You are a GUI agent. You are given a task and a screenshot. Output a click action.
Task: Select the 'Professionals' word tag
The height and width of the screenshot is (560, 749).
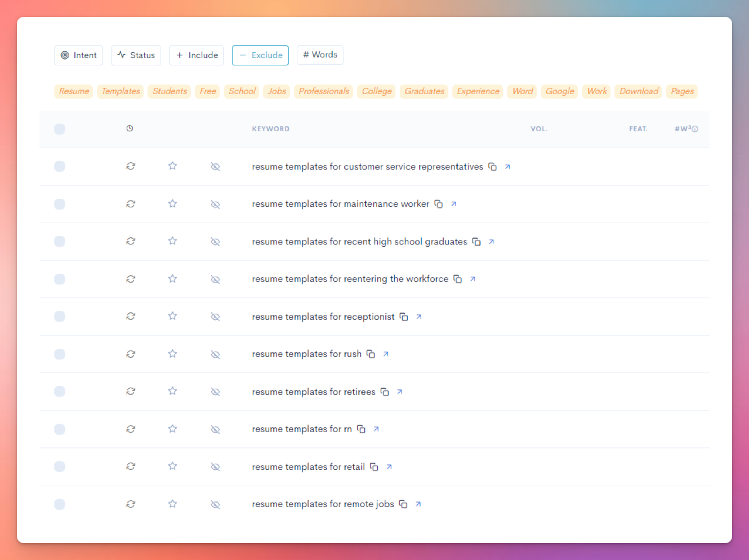pos(324,91)
